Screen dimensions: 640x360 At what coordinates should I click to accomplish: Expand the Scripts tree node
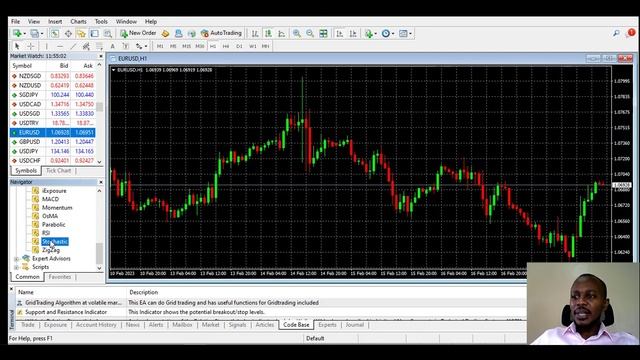pos(16,267)
